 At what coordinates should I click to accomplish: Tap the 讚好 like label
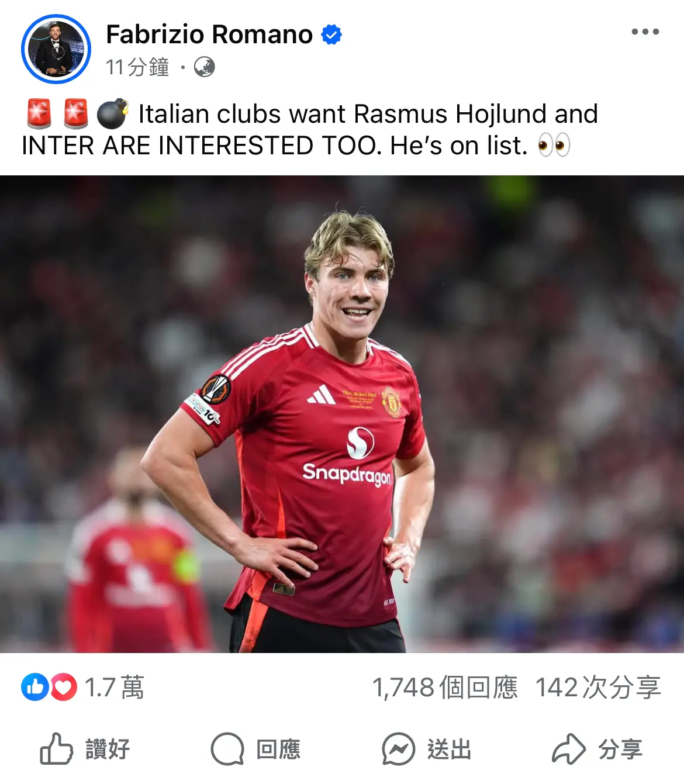click(108, 749)
